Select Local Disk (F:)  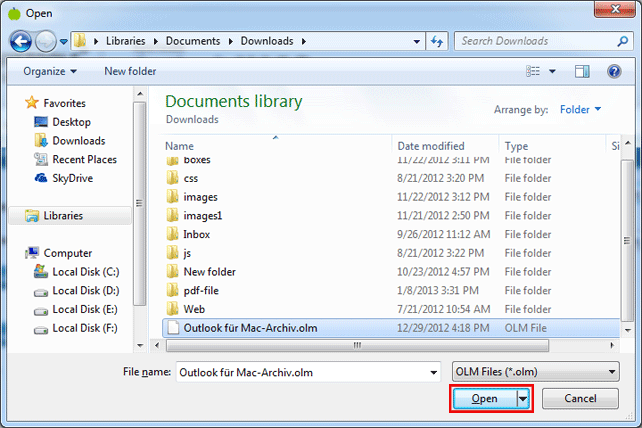pos(85,328)
